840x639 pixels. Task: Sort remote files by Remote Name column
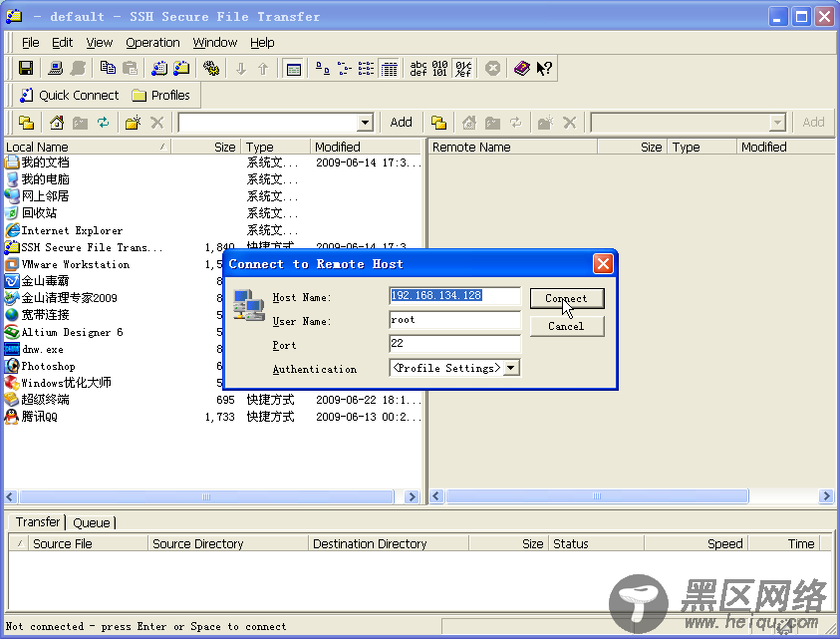click(x=513, y=147)
